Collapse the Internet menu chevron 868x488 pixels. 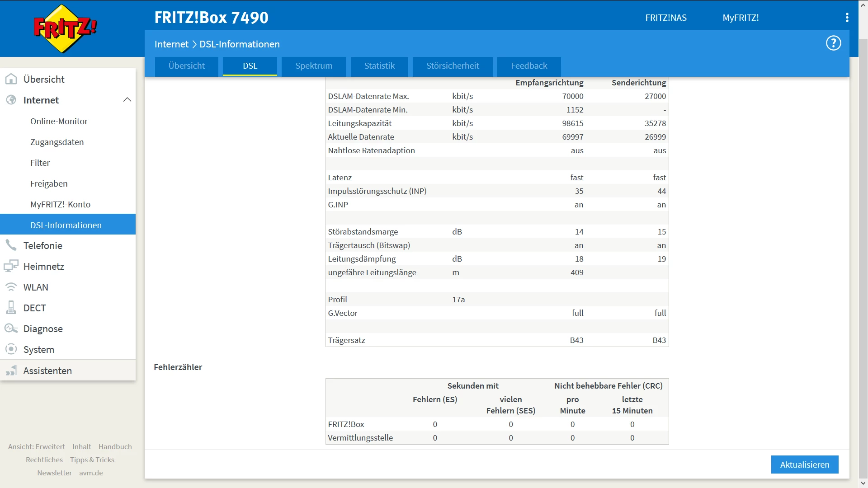pyautogui.click(x=127, y=100)
